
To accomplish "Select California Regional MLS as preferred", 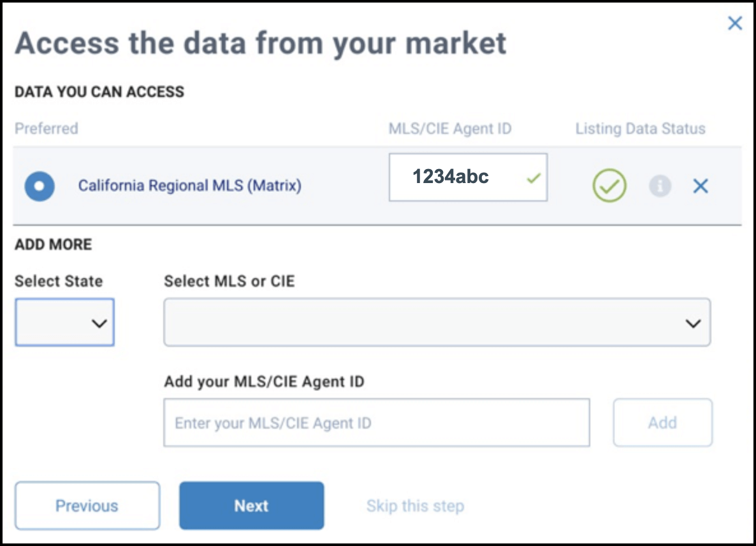I will pyautogui.click(x=40, y=186).
